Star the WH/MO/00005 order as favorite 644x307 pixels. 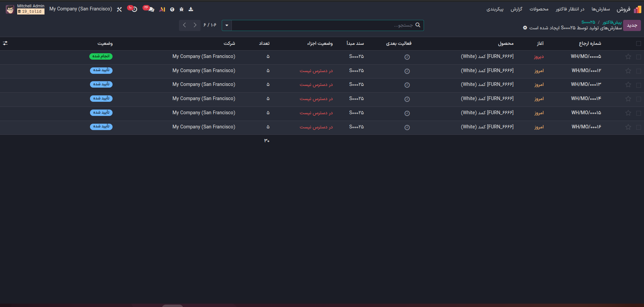tap(628, 57)
